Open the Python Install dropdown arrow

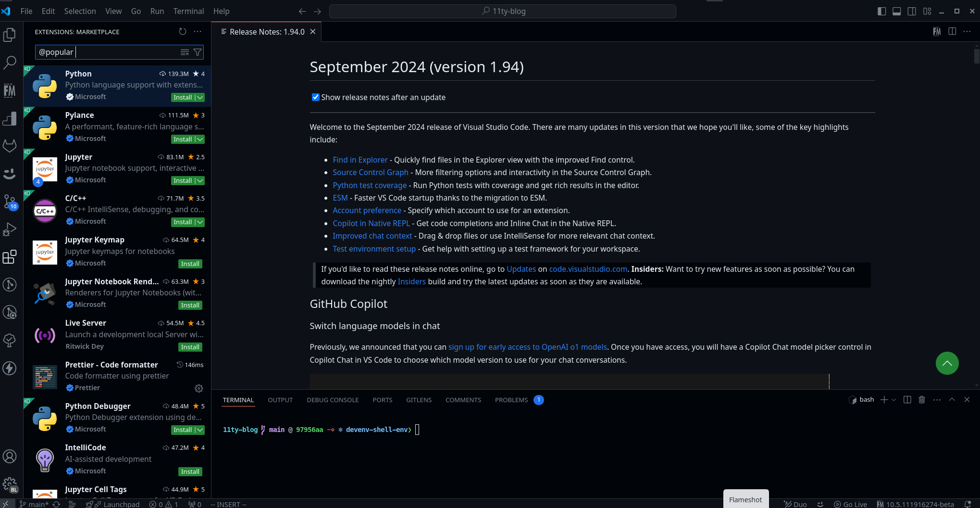pyautogui.click(x=200, y=97)
